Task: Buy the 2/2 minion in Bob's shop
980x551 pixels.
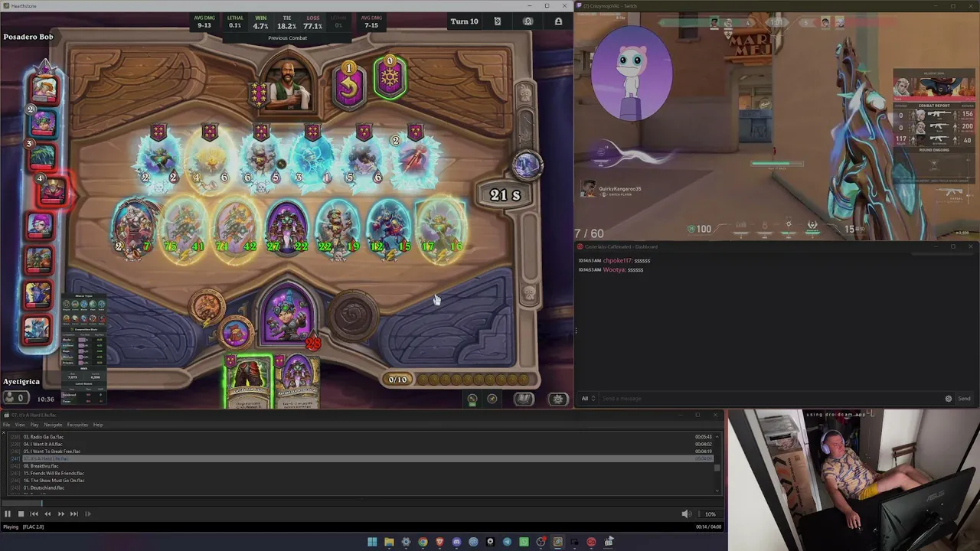Action: (x=158, y=161)
